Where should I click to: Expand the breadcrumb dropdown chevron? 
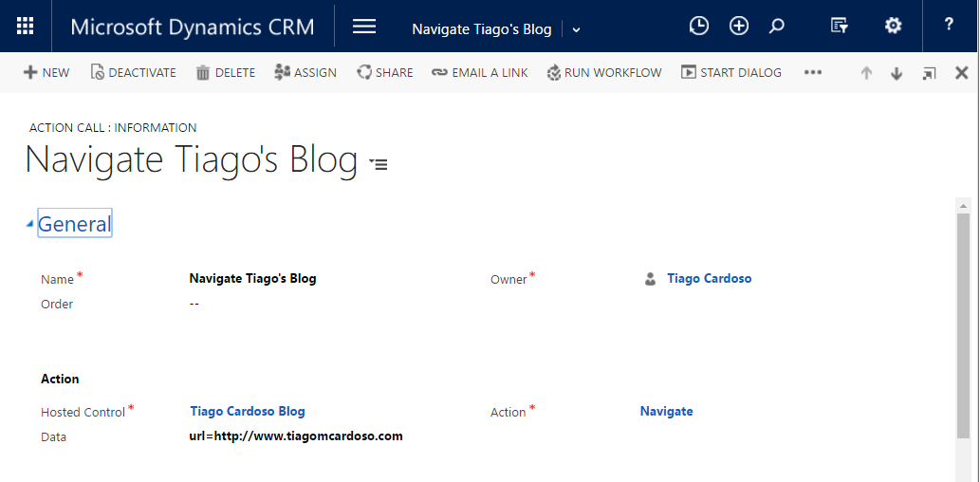(x=576, y=29)
